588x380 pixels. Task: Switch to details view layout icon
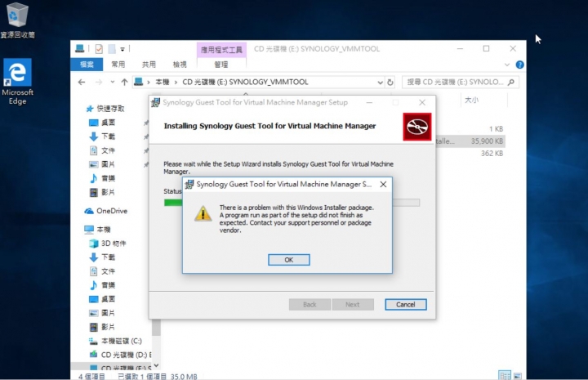(505, 375)
